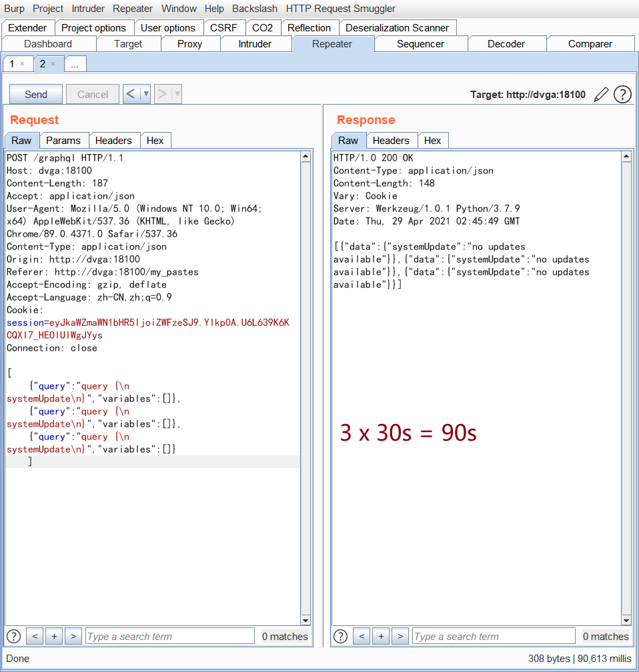
Task: Switch to the Decoder tab
Action: [506, 44]
